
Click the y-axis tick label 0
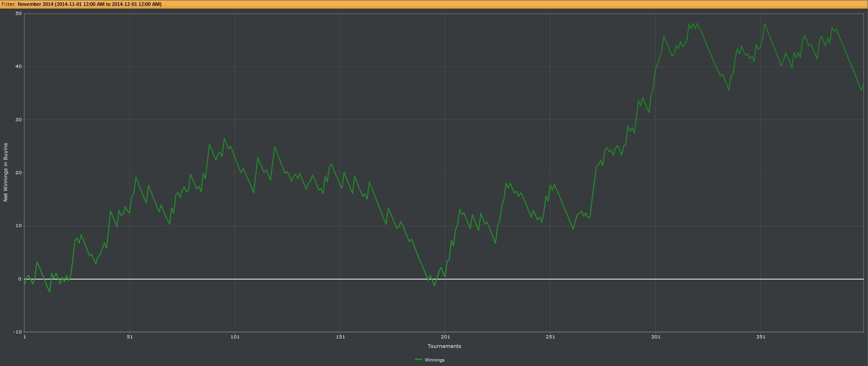20,279
